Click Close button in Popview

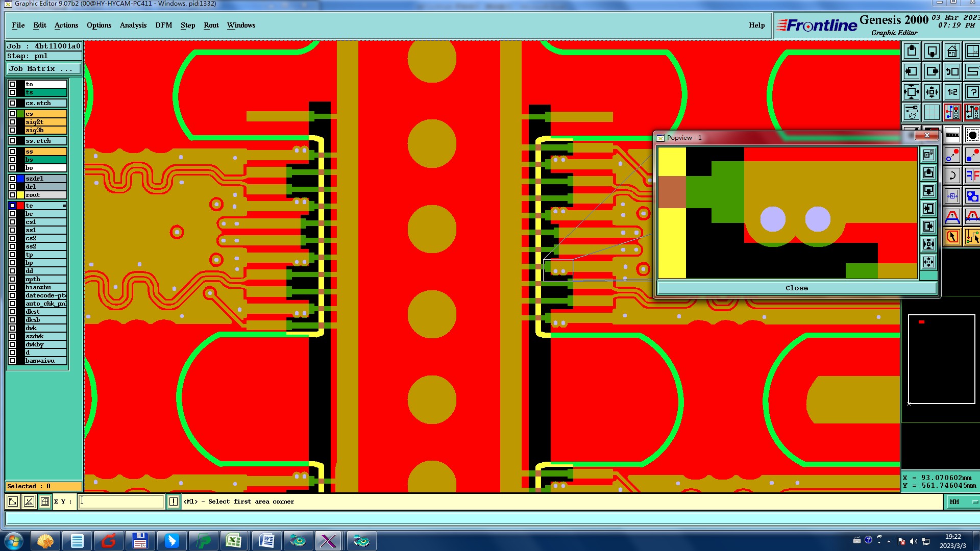point(796,288)
